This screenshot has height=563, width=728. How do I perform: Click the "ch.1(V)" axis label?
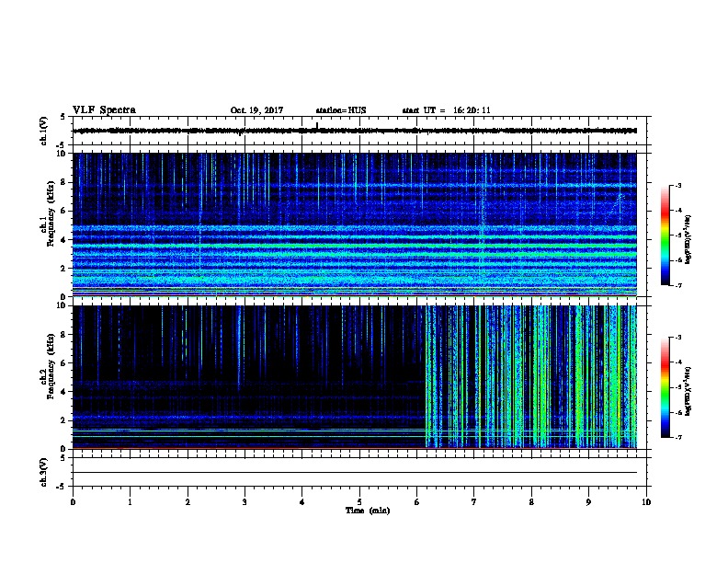pyautogui.click(x=43, y=131)
